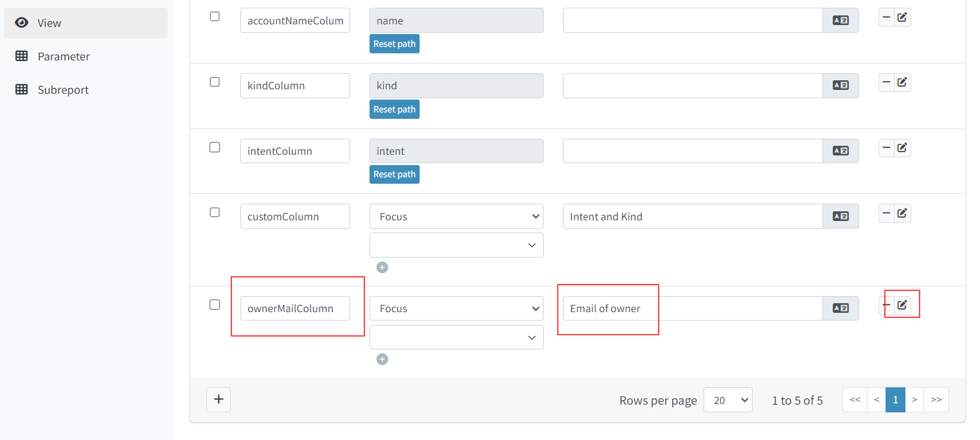The width and height of the screenshot is (980, 440).
Task: Click the edit icon for intentColumn row
Action: 902,148
